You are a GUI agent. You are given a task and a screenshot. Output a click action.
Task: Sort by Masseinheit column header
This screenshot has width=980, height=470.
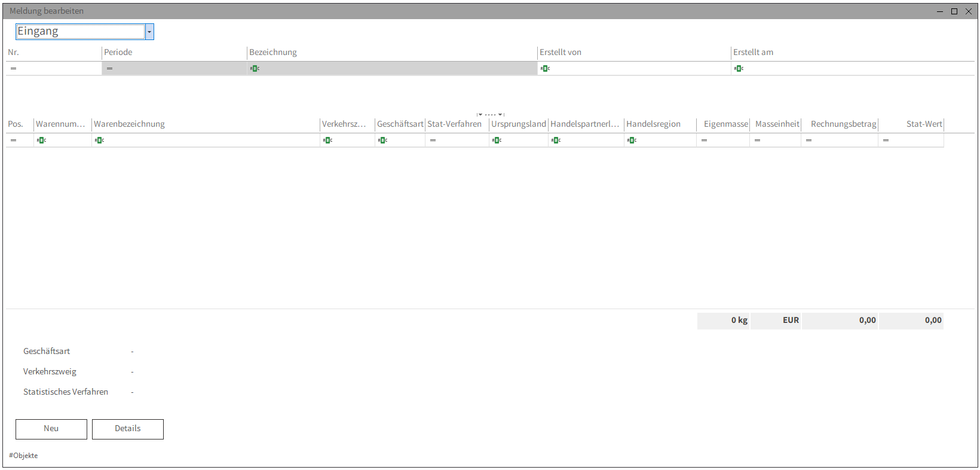point(776,124)
